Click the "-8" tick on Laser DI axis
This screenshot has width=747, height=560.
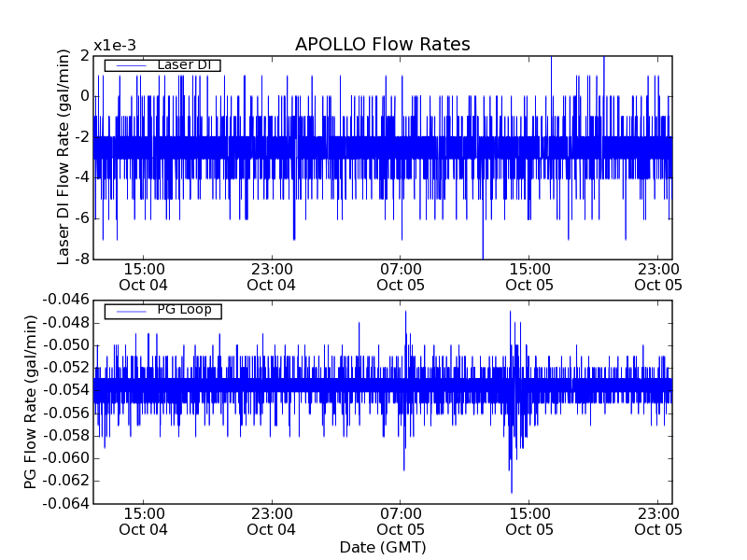(x=81, y=259)
